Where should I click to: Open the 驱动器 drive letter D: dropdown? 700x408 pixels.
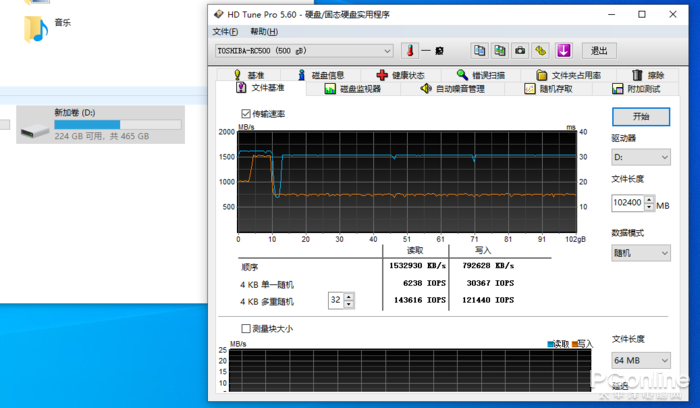641,157
